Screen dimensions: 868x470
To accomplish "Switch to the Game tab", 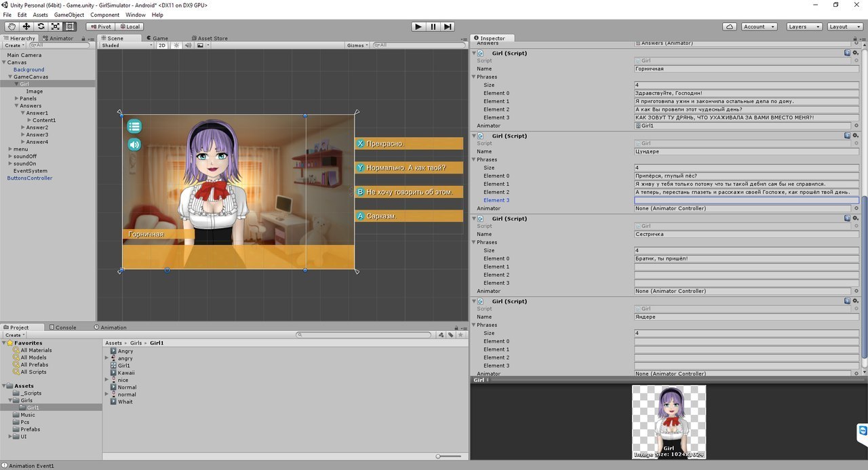I will click(157, 38).
